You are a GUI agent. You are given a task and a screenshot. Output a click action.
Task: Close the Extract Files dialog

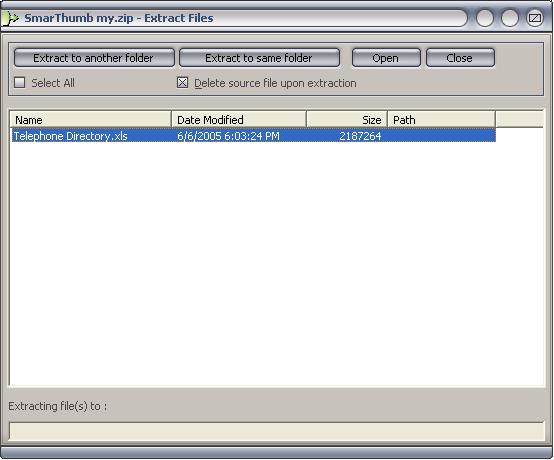pos(460,58)
